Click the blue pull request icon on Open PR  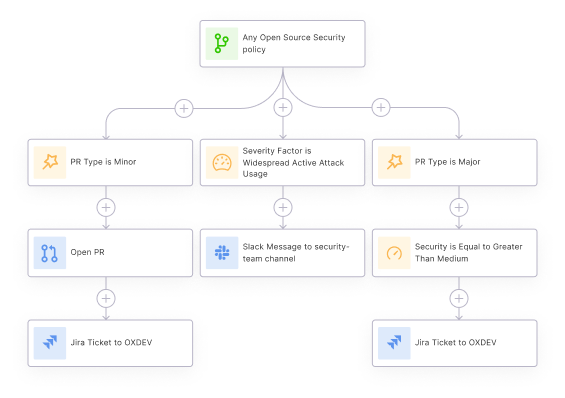[50, 253]
